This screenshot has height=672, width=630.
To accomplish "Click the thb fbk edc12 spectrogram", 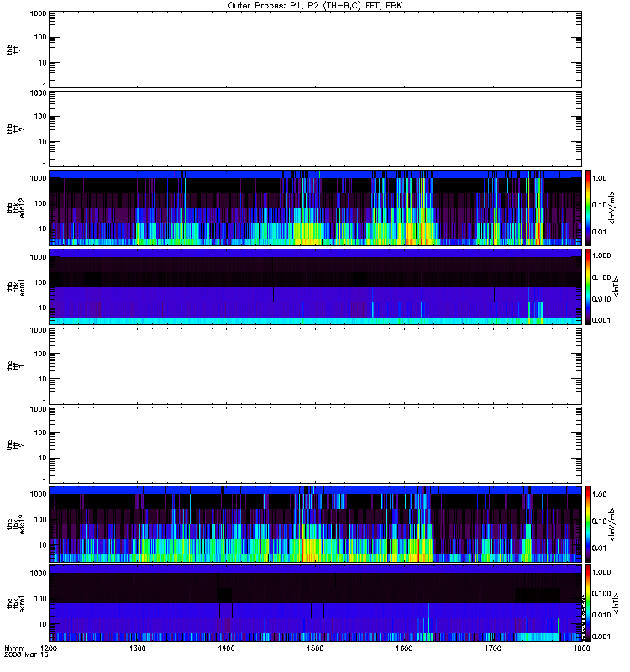I will pos(315,207).
